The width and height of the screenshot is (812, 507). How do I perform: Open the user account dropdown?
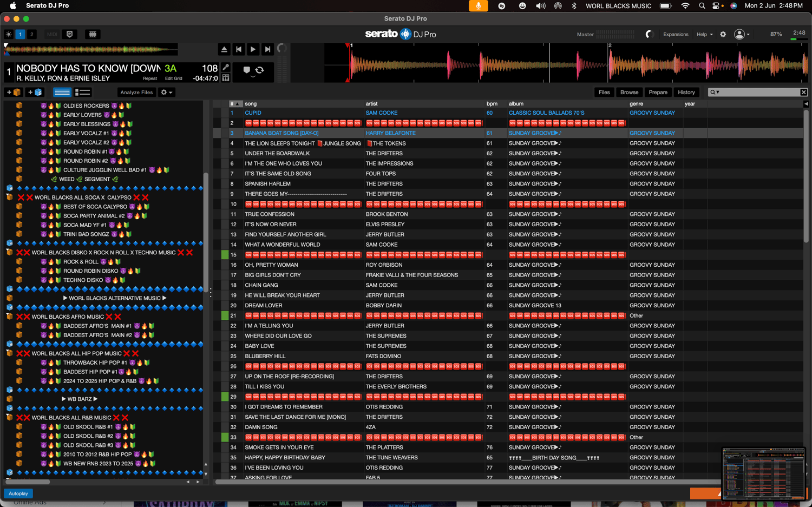[x=742, y=34]
